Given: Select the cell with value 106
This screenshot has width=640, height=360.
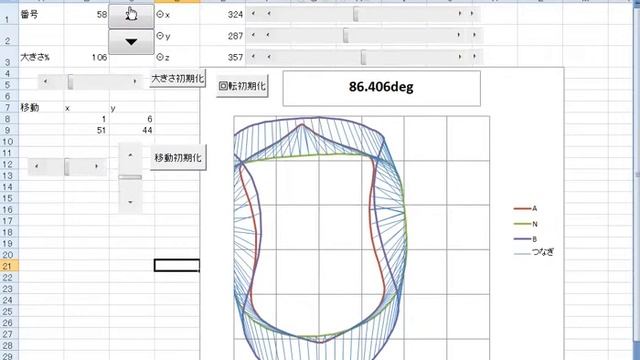Looking at the screenshot, I should (87, 57).
